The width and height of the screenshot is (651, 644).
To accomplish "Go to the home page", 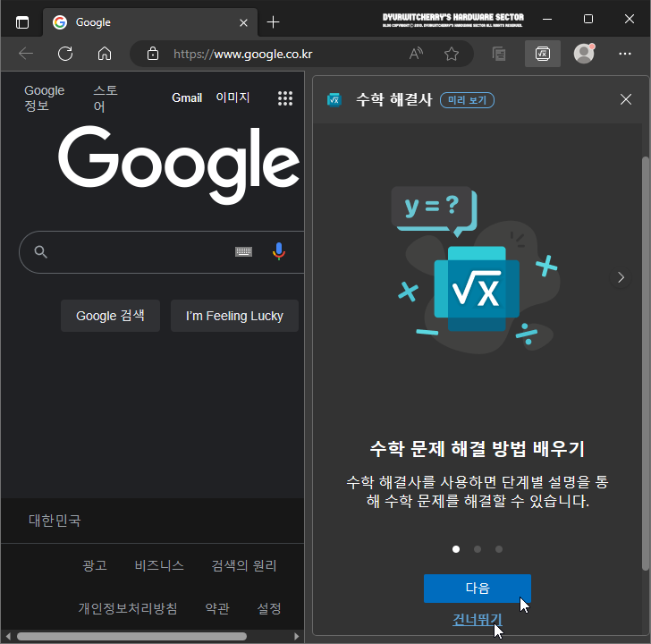I will pyautogui.click(x=105, y=54).
